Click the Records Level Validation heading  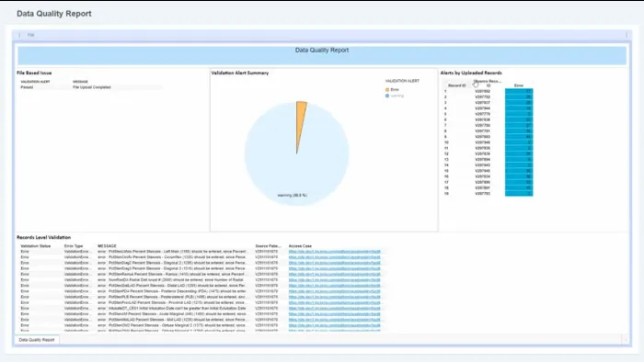point(43,237)
